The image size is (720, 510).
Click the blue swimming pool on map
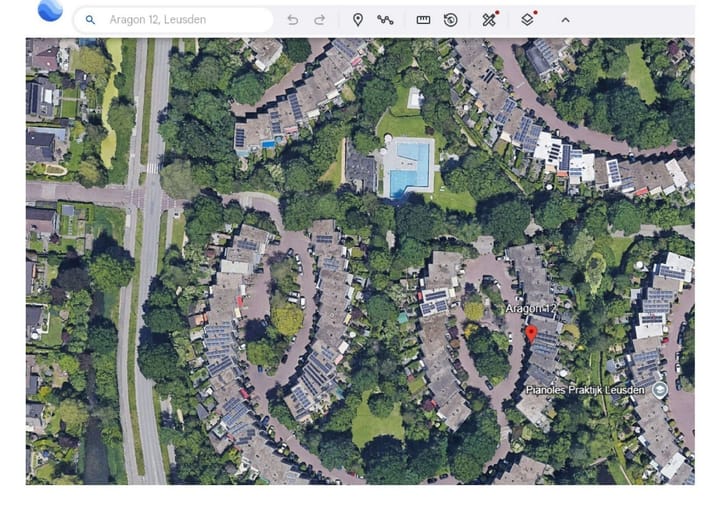pyautogui.click(x=409, y=167)
